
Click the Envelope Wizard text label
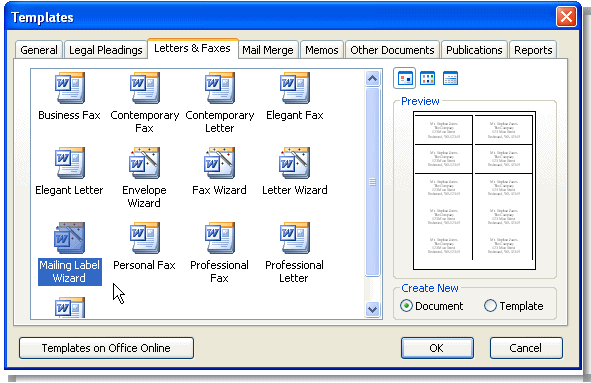coord(144,196)
